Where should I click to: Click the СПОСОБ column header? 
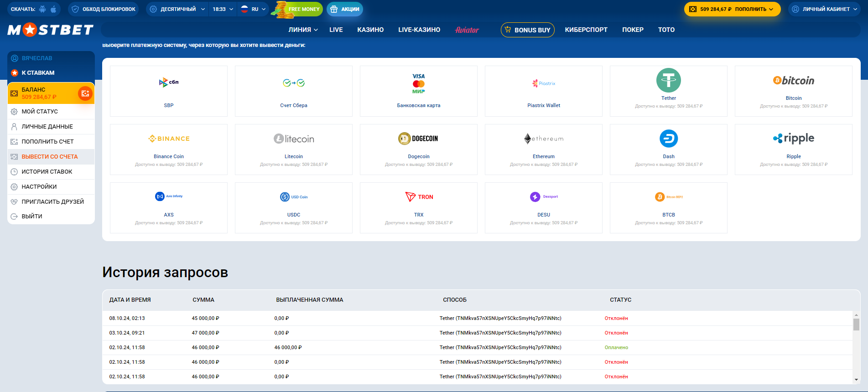pyautogui.click(x=455, y=300)
